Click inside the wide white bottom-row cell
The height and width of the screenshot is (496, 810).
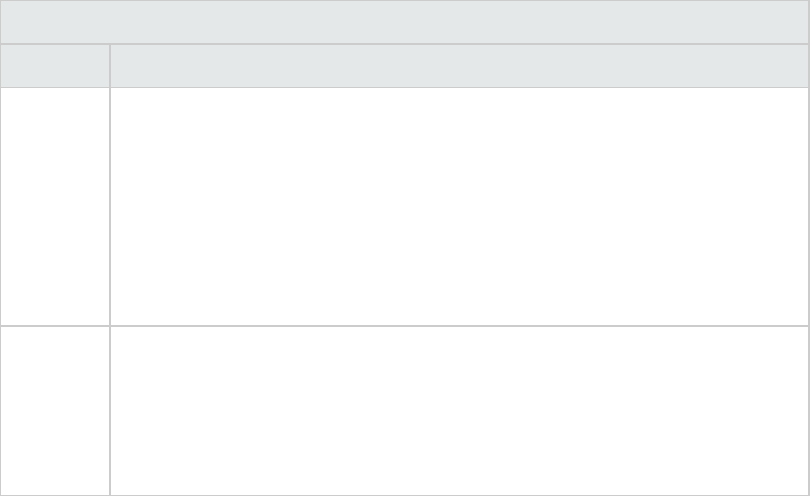458,410
